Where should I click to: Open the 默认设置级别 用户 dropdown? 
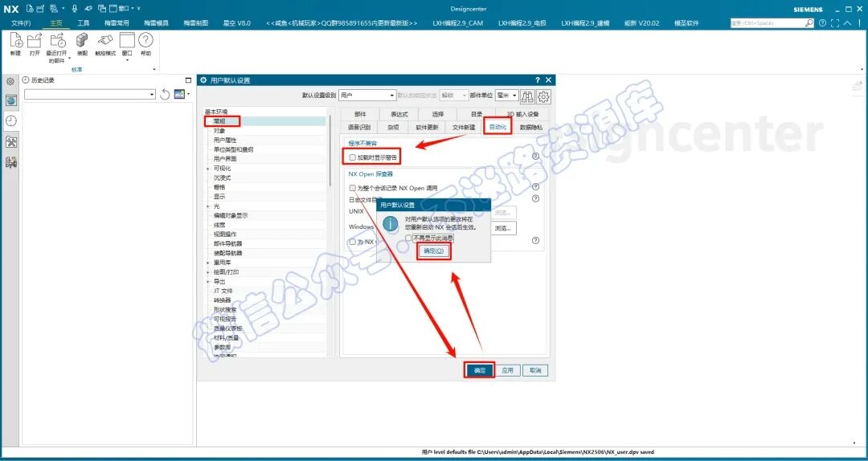click(x=367, y=96)
